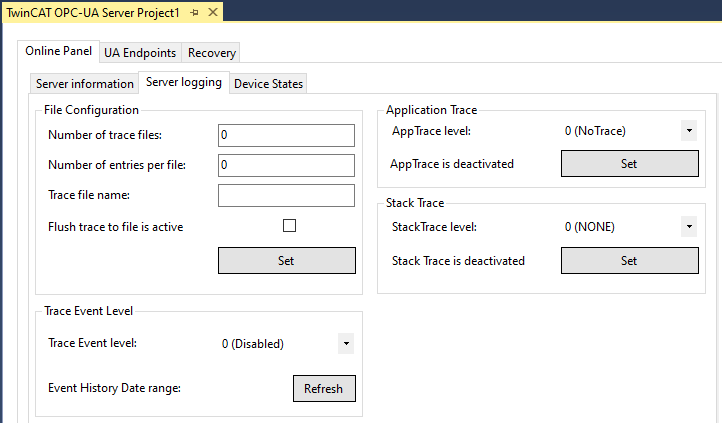Expand the Trace Event level dropdown arrow
This screenshot has width=722, height=423.
(x=346, y=343)
